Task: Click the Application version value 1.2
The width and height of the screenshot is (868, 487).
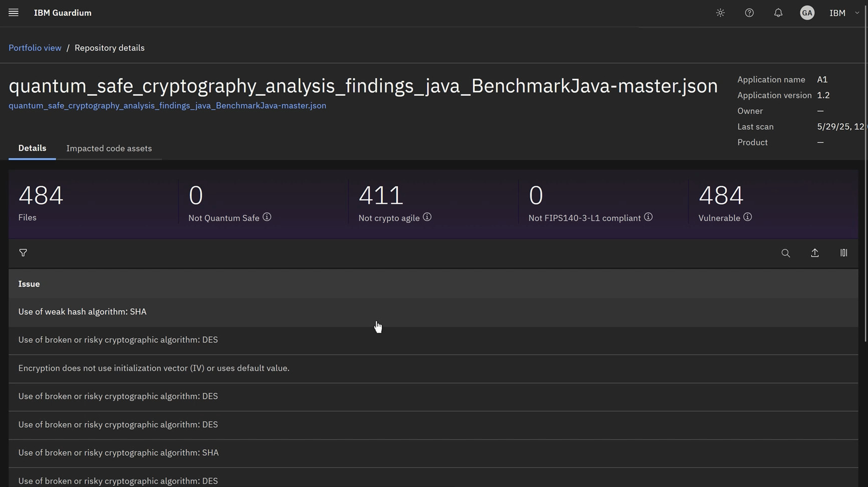Action: tap(823, 95)
